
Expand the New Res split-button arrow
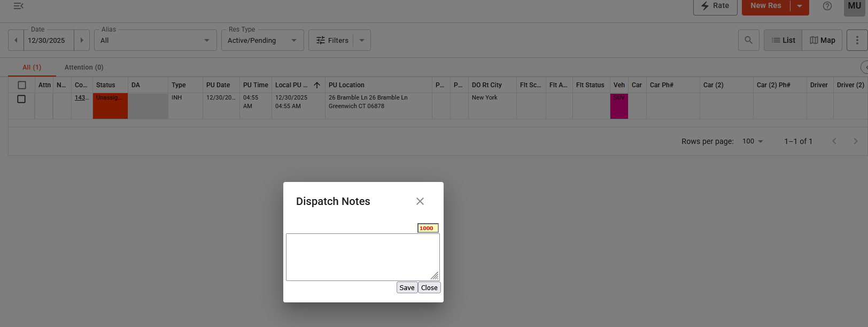800,6
